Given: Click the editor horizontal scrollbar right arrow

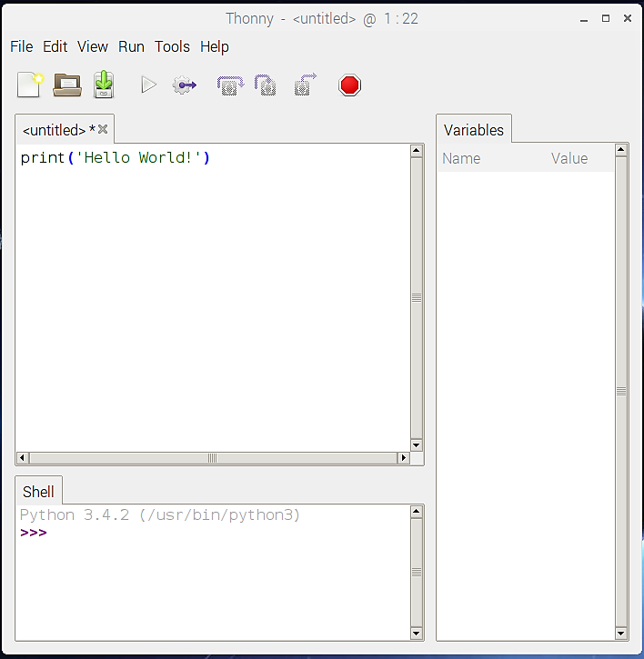Looking at the screenshot, I should 403,458.
